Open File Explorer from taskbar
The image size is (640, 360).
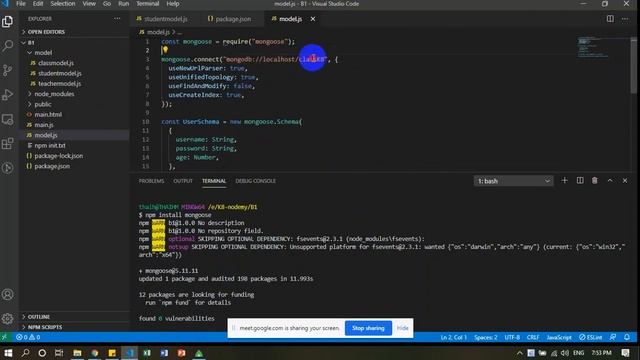(77, 353)
